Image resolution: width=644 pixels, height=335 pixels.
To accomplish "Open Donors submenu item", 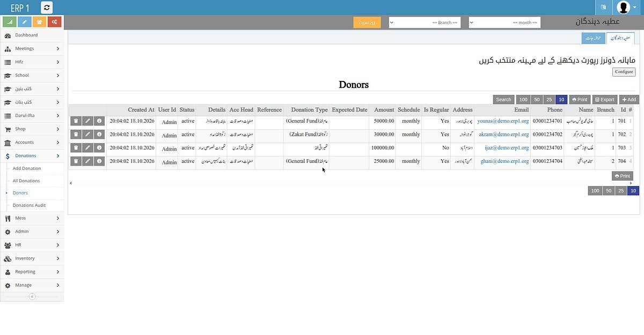I will [x=20, y=193].
